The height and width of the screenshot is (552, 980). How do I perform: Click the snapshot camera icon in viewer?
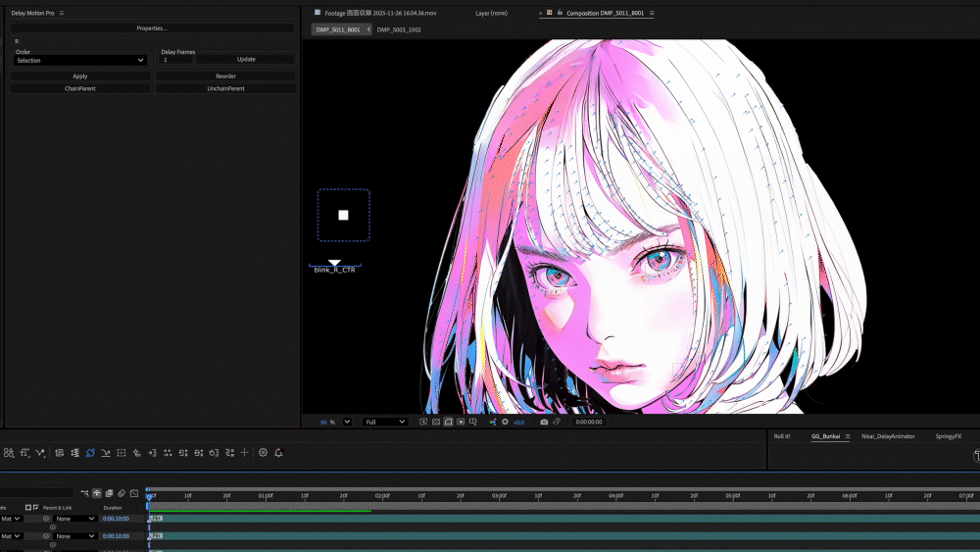coord(544,422)
